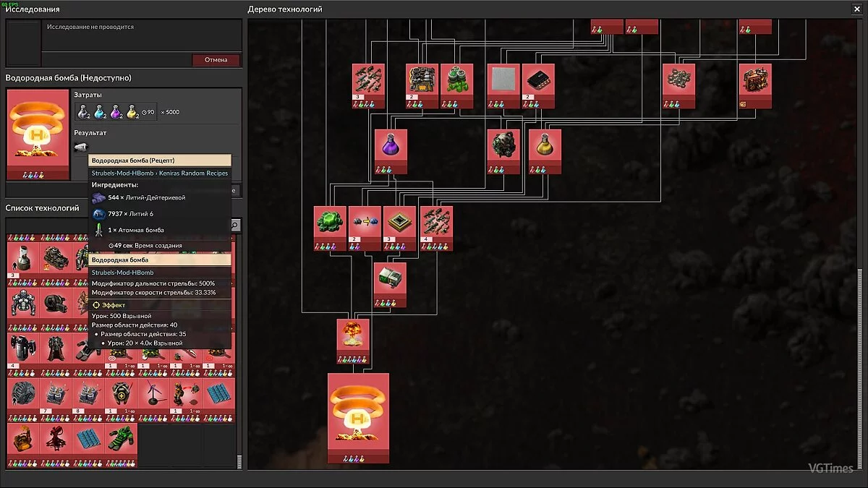Click the technology tree vertical scrollbar
Viewport: 868px width, 488px height.
(x=860, y=361)
